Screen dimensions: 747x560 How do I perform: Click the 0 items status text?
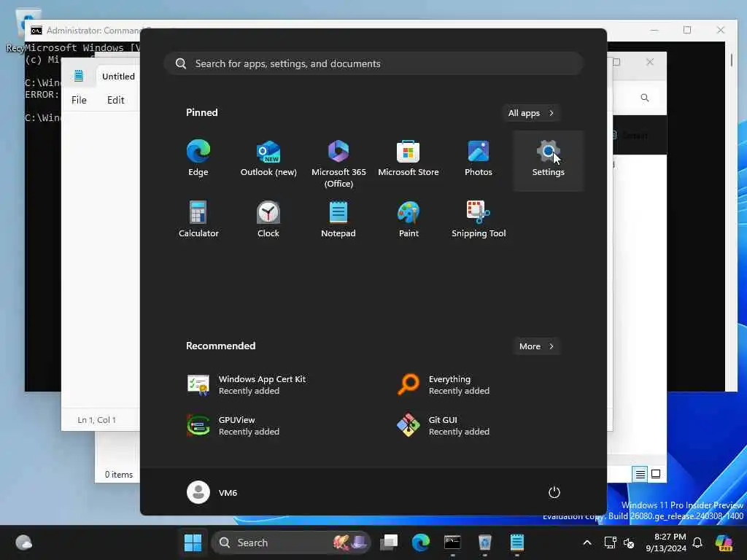119,474
